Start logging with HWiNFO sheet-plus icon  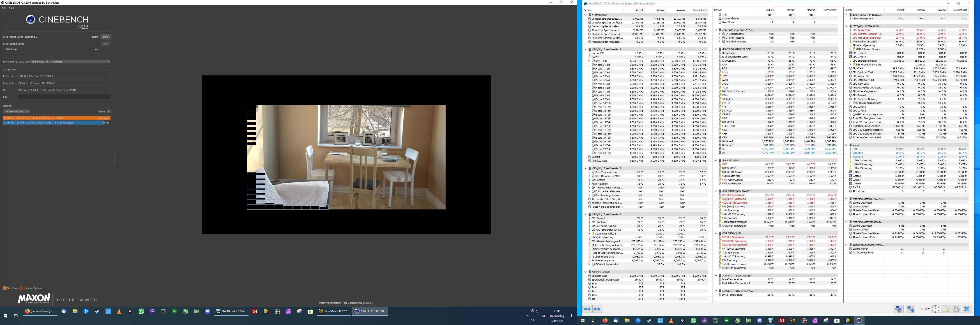946,309
